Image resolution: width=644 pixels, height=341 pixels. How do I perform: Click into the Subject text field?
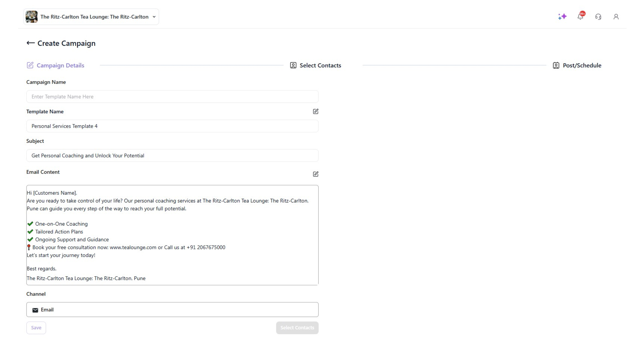tap(172, 156)
